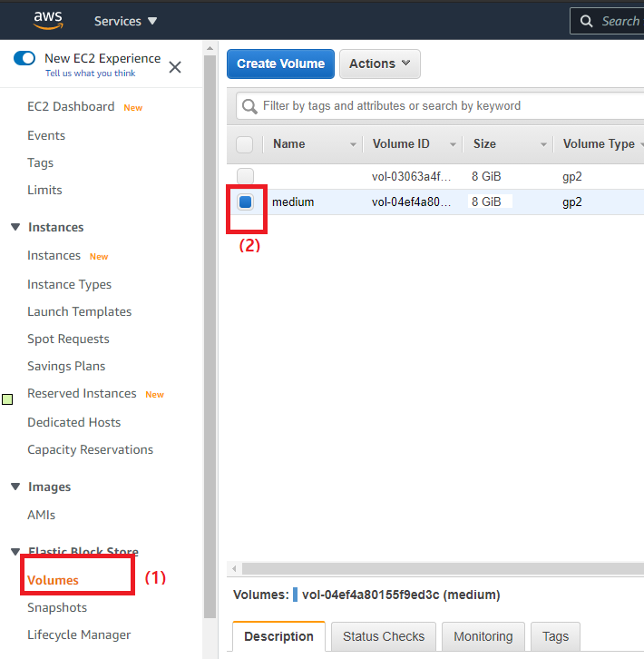Open Reserved Instances
644x659 pixels.
82,393
